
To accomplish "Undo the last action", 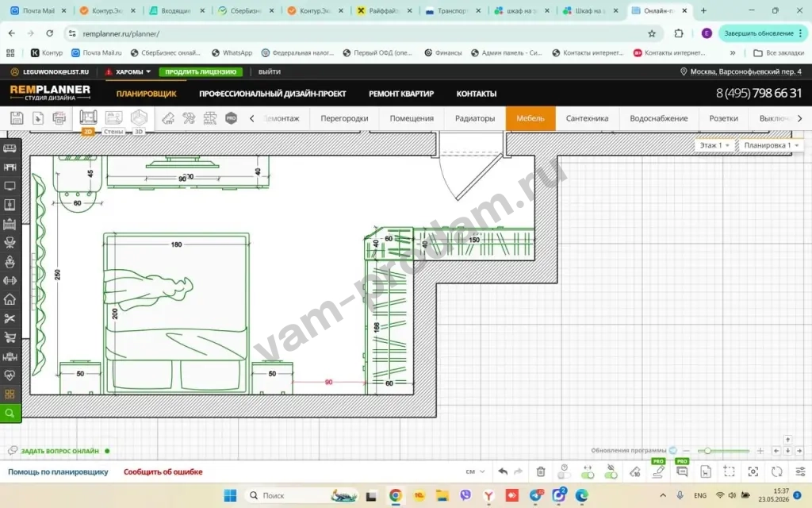I will pos(502,471).
